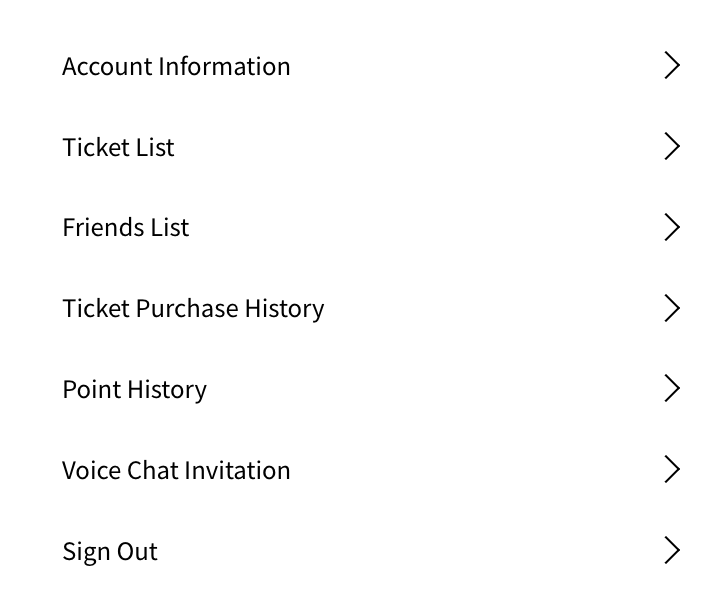
Task: Check points via Point History text
Action: coord(134,389)
